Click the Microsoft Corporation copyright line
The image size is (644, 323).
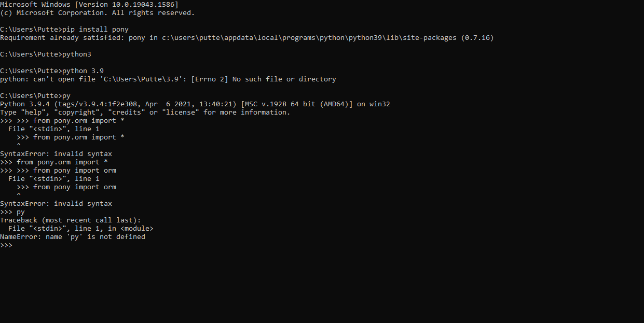pos(97,13)
